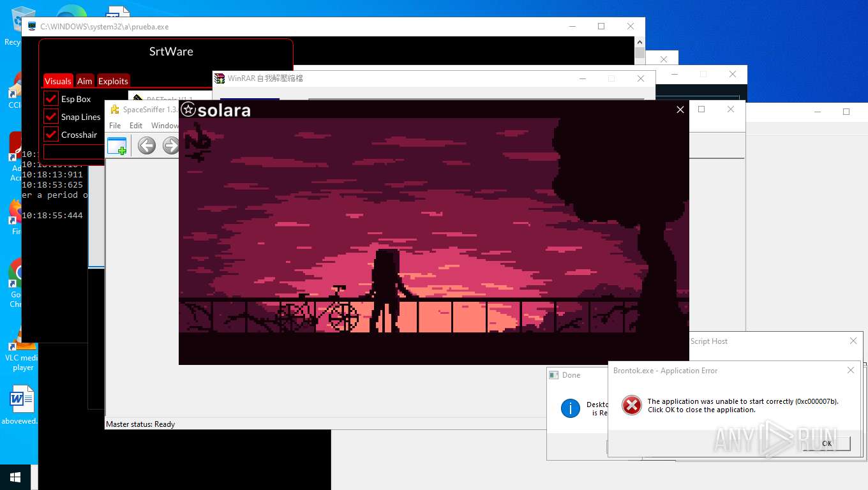This screenshot has width=868, height=490.
Task: Click SpaceSniffer title bar app icon
Action: pyautogui.click(x=115, y=110)
